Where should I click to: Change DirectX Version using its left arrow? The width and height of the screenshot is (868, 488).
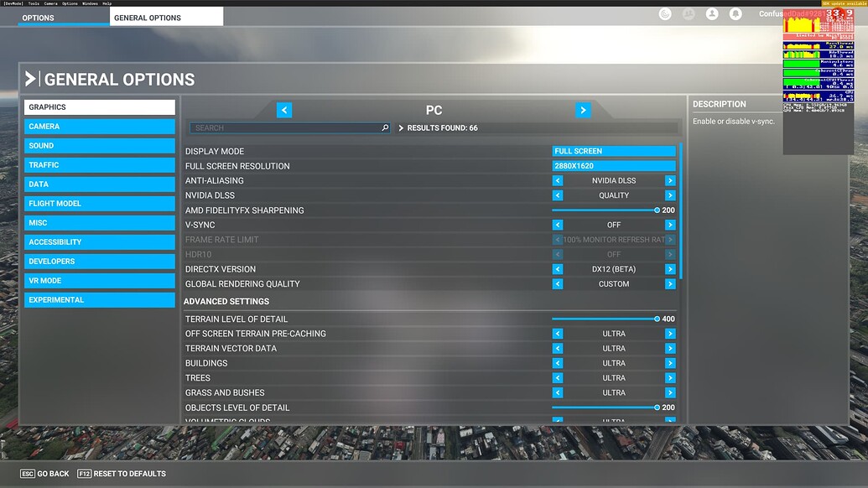pos(558,269)
